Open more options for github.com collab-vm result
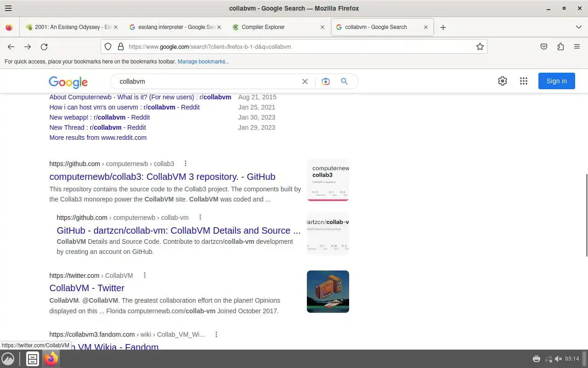This screenshot has height=368, width=588. point(200,217)
